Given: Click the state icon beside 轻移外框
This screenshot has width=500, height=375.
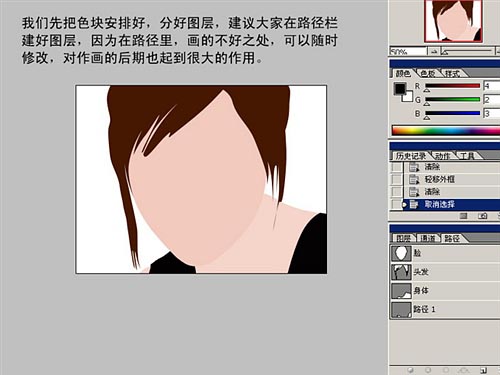Looking at the screenshot, I should [x=414, y=179].
